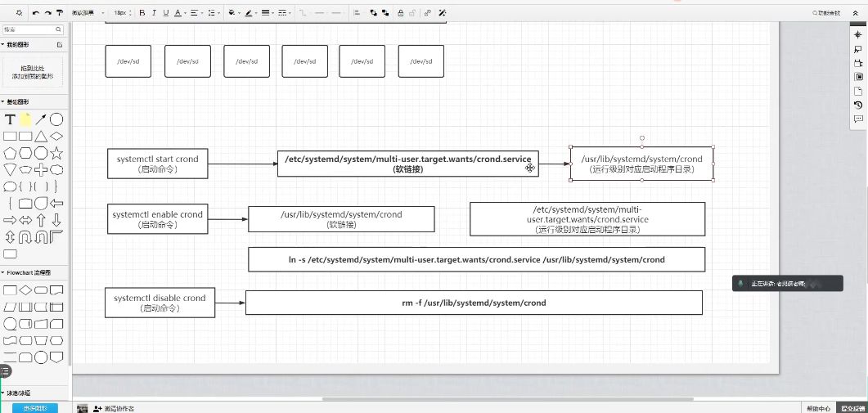
Task: Pick the star shape from basic shapes
Action: [x=56, y=152]
